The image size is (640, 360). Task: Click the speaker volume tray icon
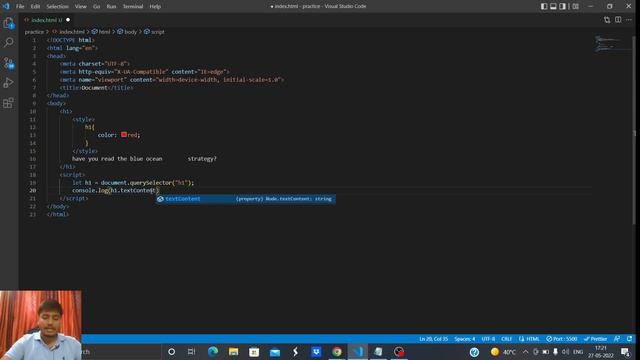pos(565,351)
